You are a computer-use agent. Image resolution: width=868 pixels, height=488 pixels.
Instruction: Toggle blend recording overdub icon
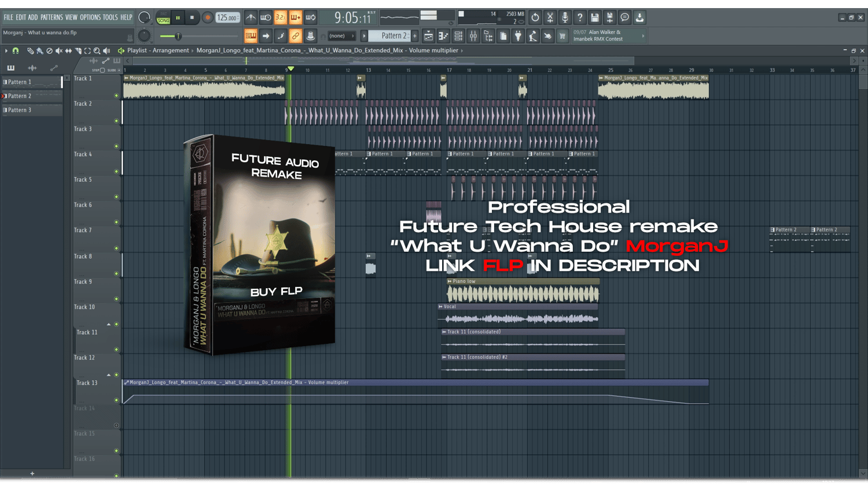click(x=296, y=17)
